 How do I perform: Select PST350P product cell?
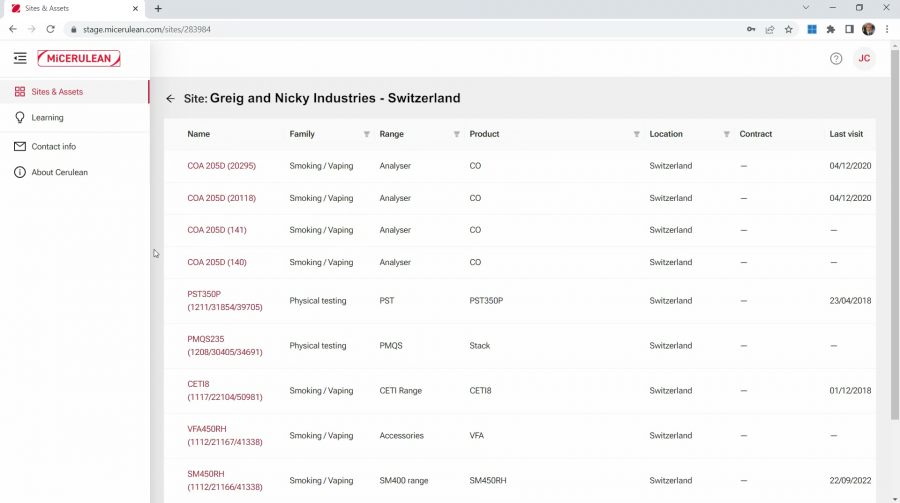tap(486, 301)
